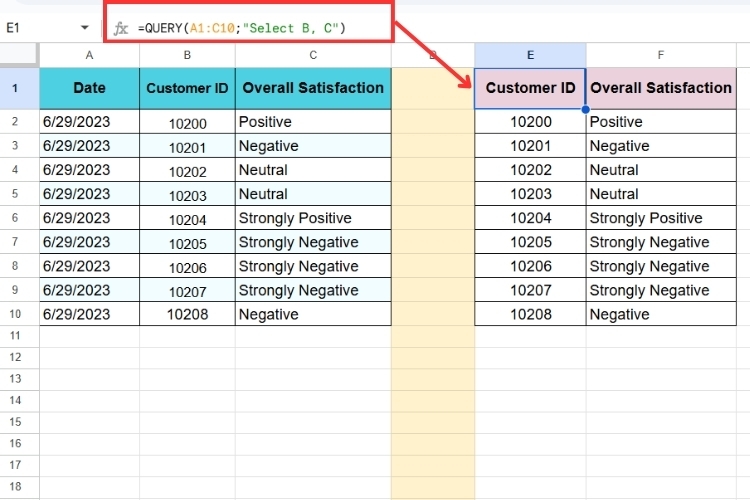The image size is (750, 500).
Task: Select row 11 header
Action: coord(15,336)
